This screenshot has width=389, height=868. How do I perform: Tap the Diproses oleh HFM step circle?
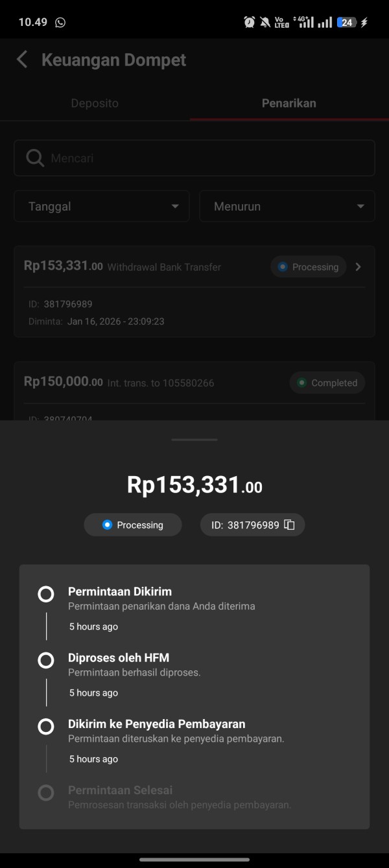46,660
